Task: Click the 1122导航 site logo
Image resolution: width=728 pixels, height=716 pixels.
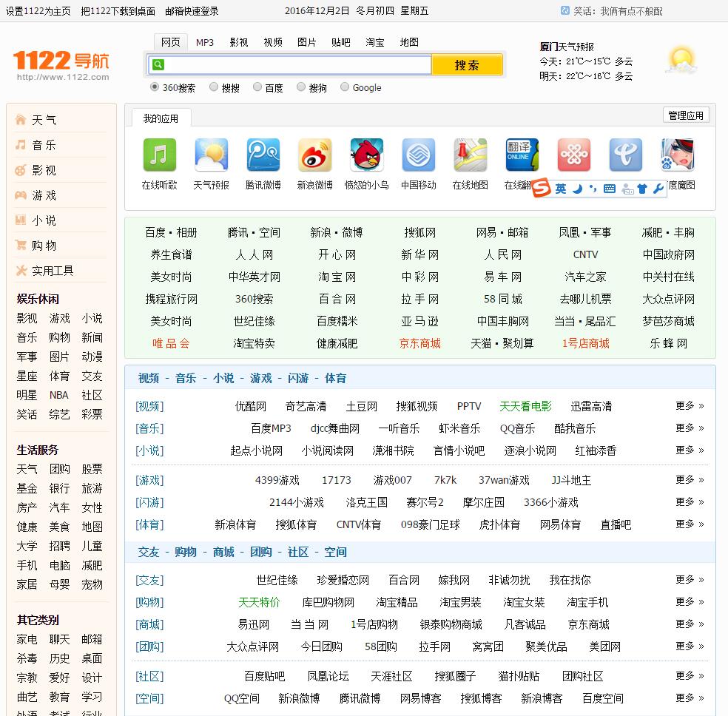Action: [x=61, y=65]
